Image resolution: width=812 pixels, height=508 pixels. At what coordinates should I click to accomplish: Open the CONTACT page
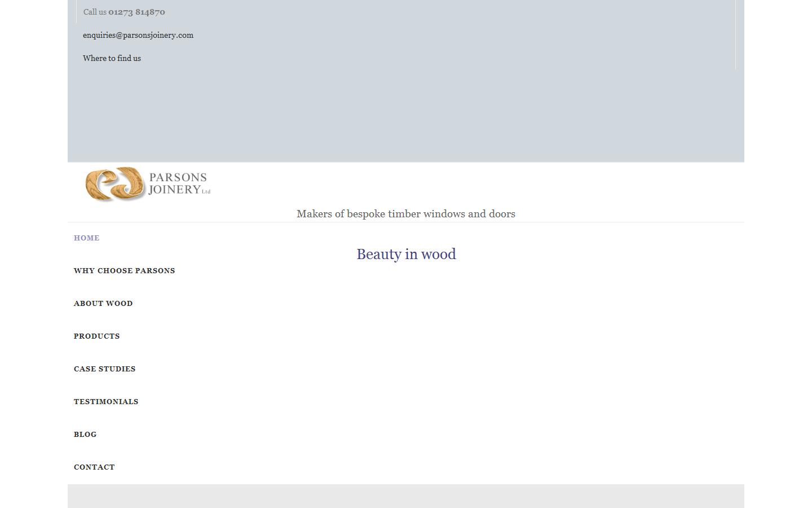(94, 467)
